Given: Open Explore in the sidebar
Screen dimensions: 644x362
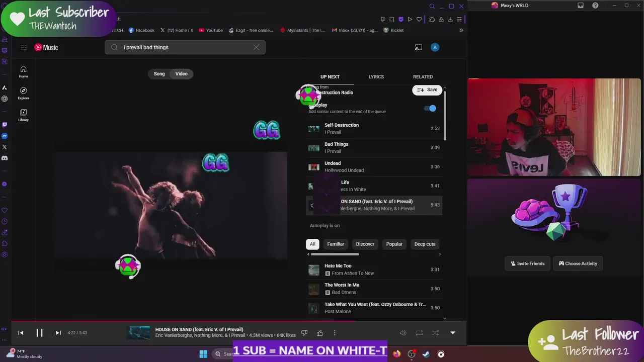Looking at the screenshot, I should click(23, 93).
